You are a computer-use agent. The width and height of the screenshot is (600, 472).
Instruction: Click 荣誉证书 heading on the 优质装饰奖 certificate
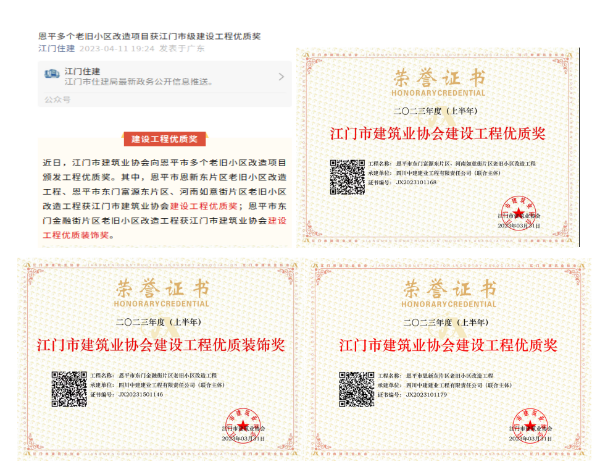tap(163, 288)
